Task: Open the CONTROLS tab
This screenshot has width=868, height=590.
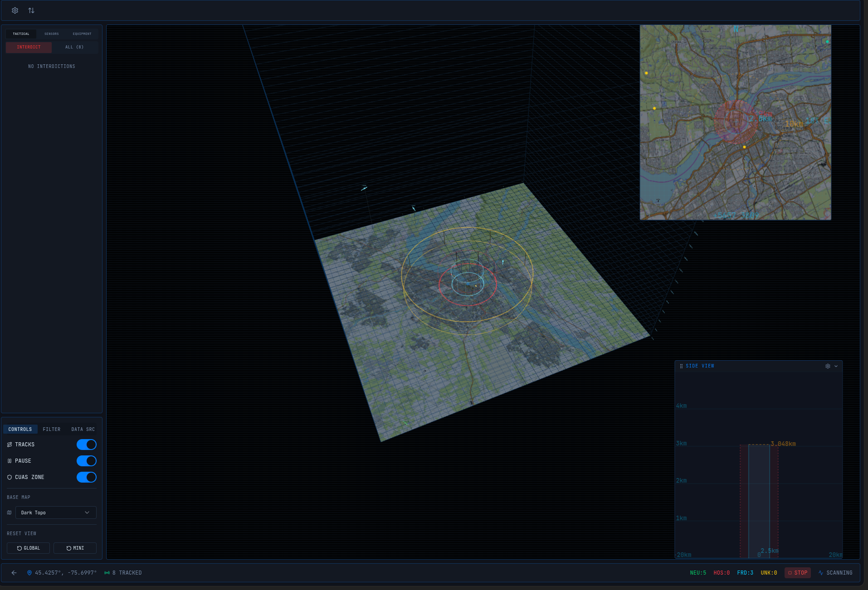Action: (x=20, y=429)
